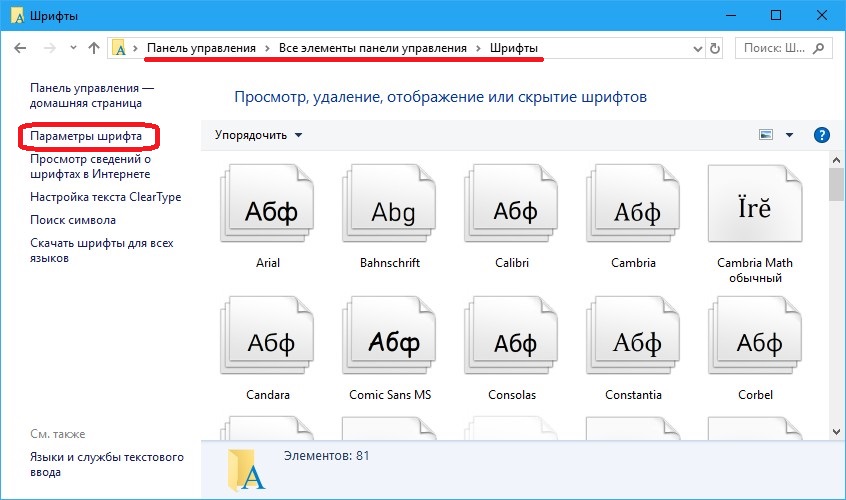This screenshot has height=500, width=846.
Task: Select the Corbel font icon
Action: click(x=755, y=335)
